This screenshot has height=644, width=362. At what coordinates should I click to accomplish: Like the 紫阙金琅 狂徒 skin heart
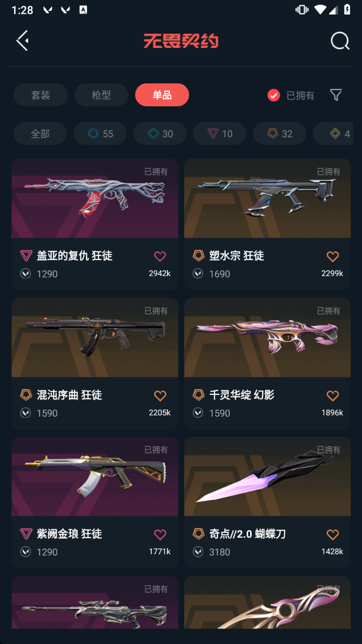coord(160,535)
